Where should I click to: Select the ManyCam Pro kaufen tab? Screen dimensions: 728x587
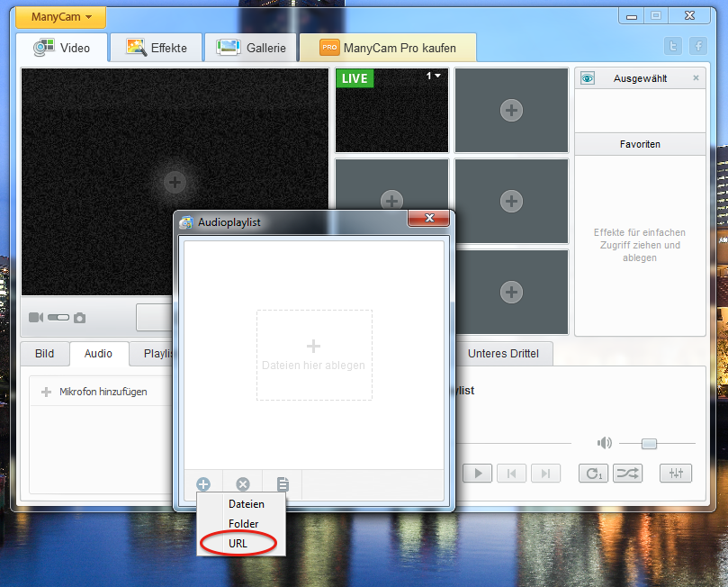pyautogui.click(x=388, y=48)
